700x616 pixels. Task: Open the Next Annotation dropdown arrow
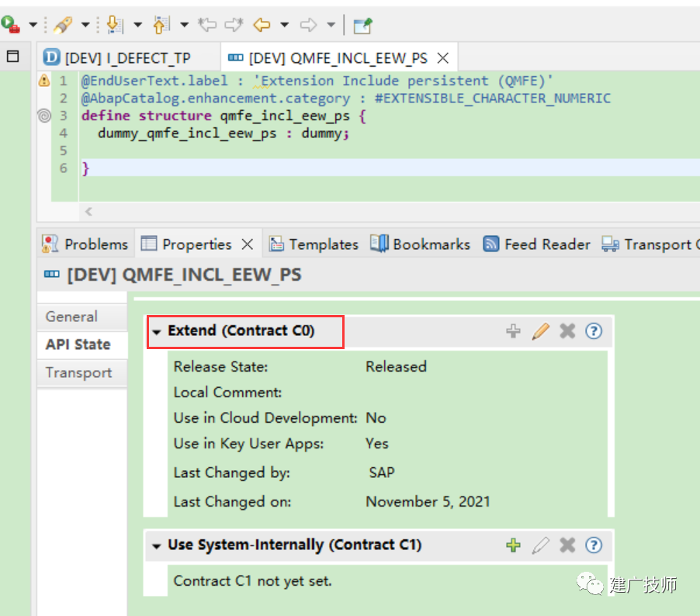pos(137,25)
